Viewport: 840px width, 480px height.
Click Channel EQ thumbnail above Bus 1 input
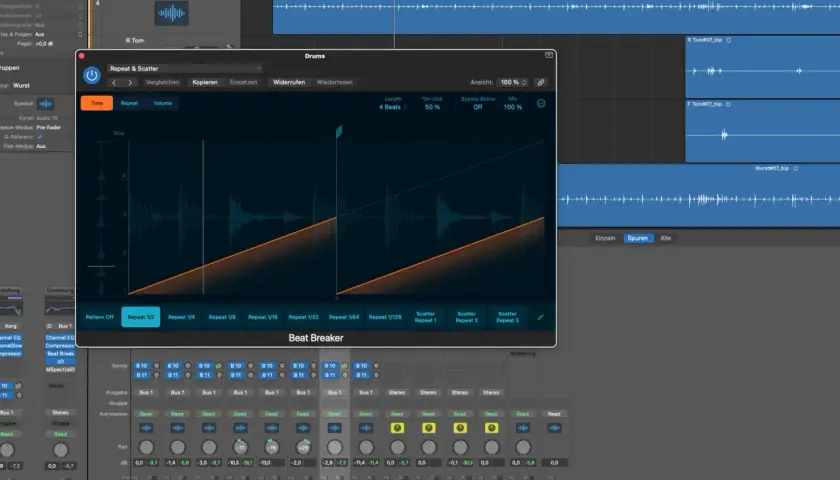pos(59,309)
